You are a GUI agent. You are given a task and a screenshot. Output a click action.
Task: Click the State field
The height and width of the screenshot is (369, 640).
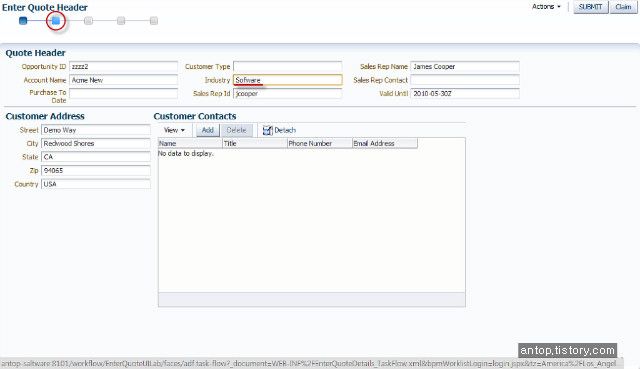tap(96, 157)
